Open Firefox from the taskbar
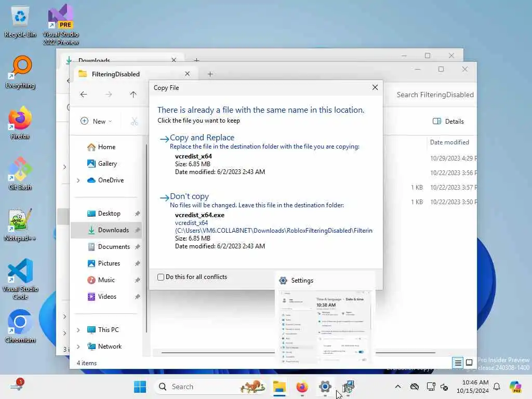Screen dimensions: 532x399 pyautogui.click(x=302, y=387)
